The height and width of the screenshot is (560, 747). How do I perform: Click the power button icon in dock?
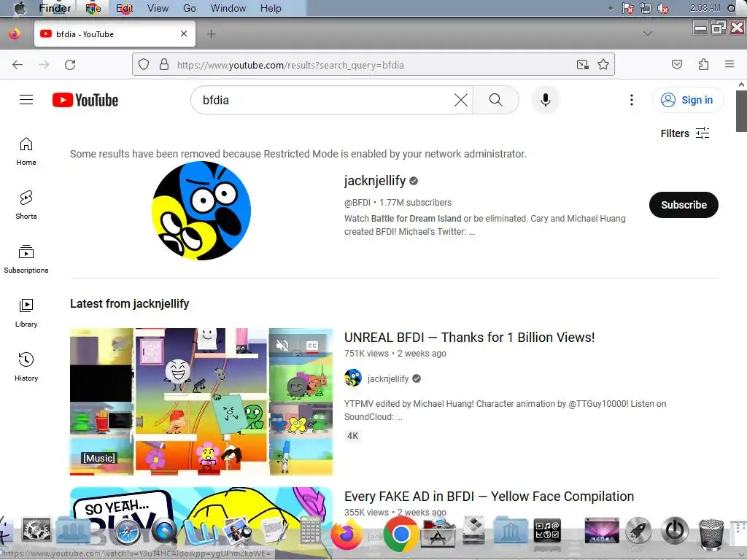coord(675,531)
